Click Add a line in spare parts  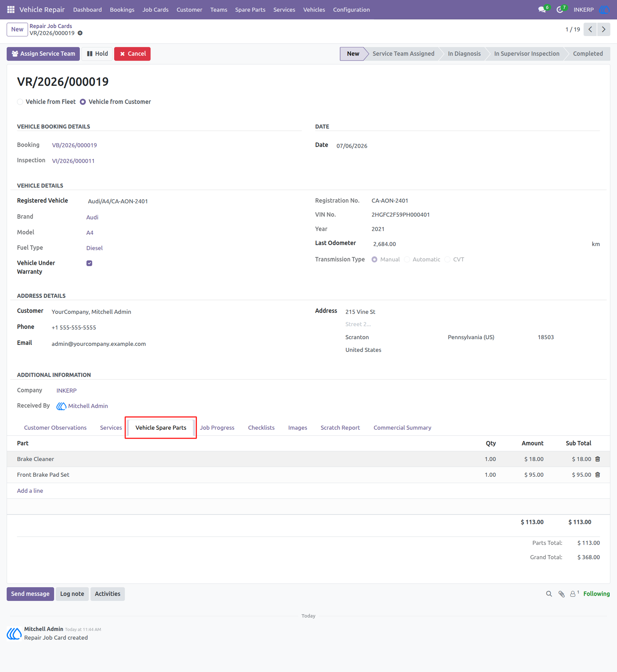click(x=30, y=491)
